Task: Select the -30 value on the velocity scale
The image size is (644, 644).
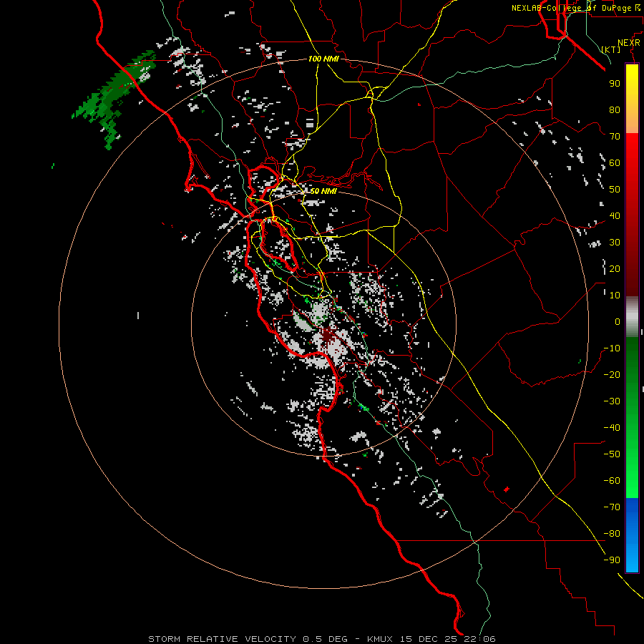Action: click(612, 401)
